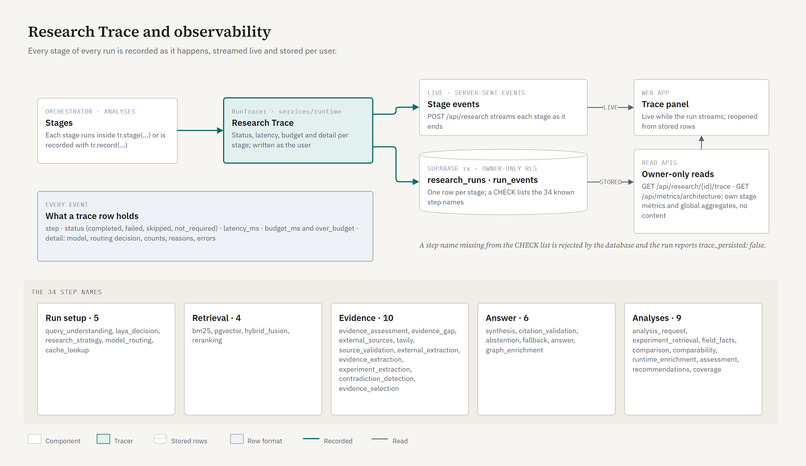Click the subtitle 'Every stage of every run'
Image resolution: width=806 pixels, height=466 pixels.
(x=182, y=51)
